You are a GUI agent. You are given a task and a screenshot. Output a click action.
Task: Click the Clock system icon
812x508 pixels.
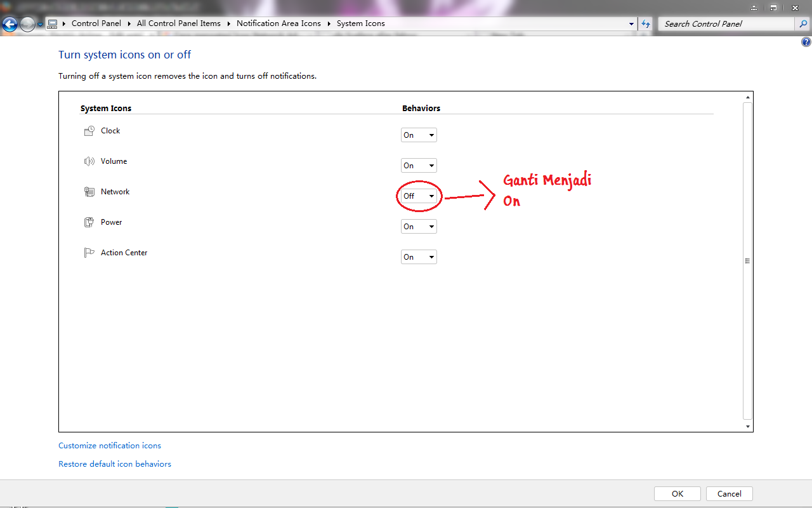coord(89,130)
